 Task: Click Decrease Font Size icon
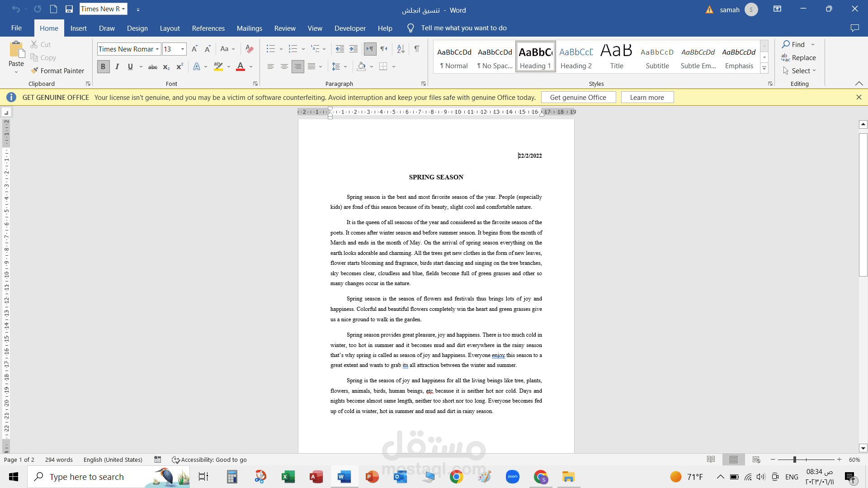pyautogui.click(x=208, y=49)
